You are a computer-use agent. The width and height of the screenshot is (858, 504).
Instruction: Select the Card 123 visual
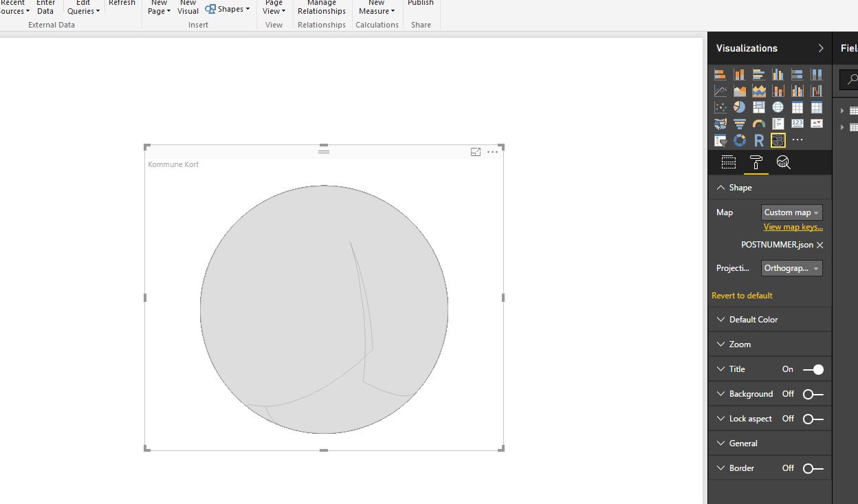[797, 124]
